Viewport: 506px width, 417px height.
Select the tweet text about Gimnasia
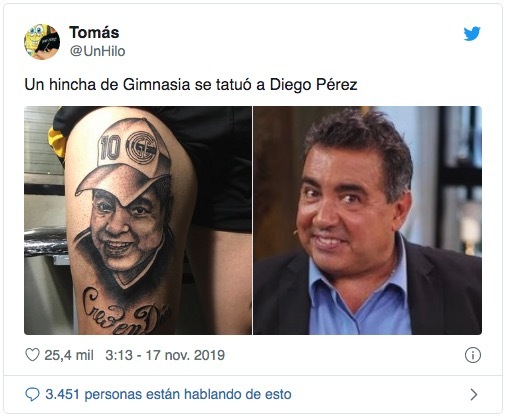(x=191, y=85)
